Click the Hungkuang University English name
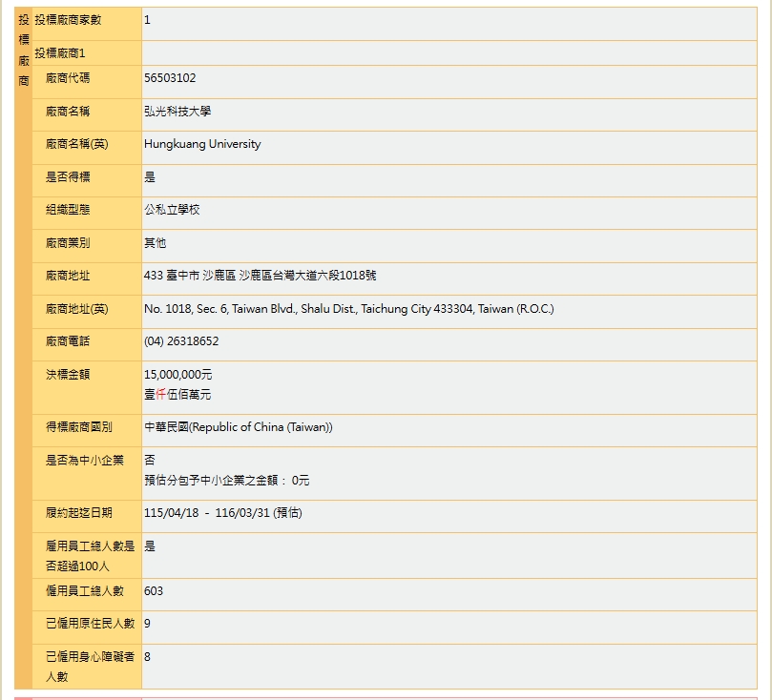Viewport: 772px width, 700px height. coord(202,144)
